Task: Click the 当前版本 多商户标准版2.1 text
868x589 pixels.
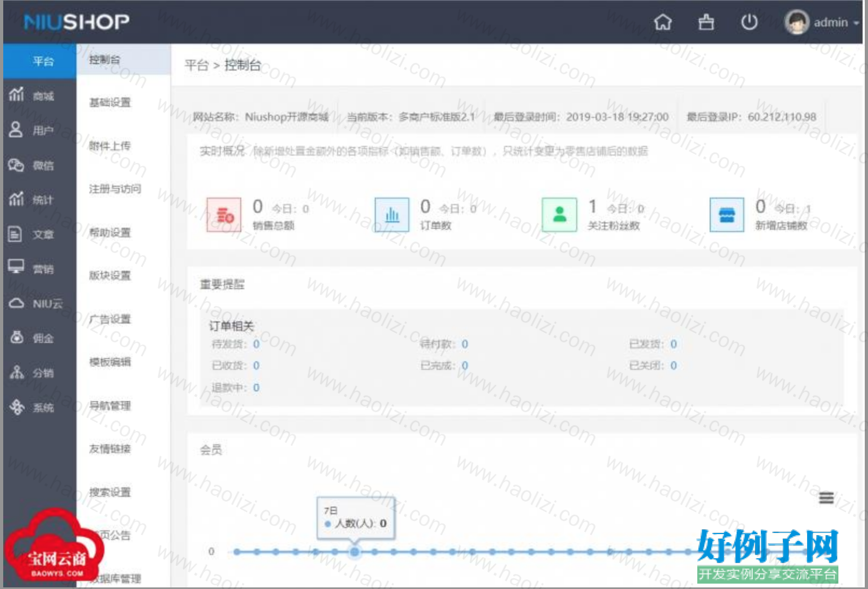Action: point(411,117)
